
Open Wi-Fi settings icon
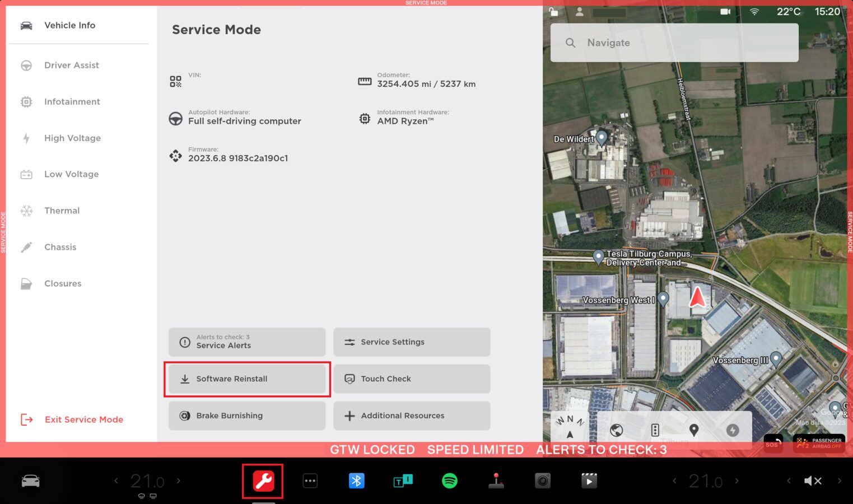[x=754, y=12]
